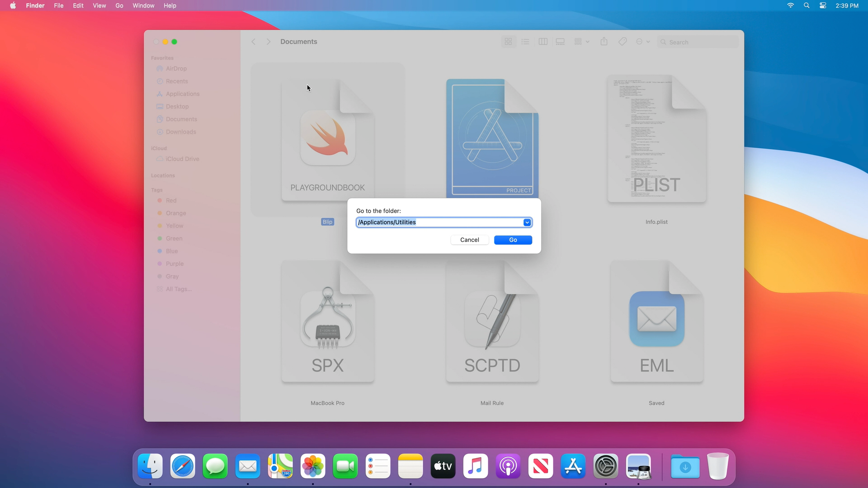
Task: Open the View menu
Action: tap(99, 5)
